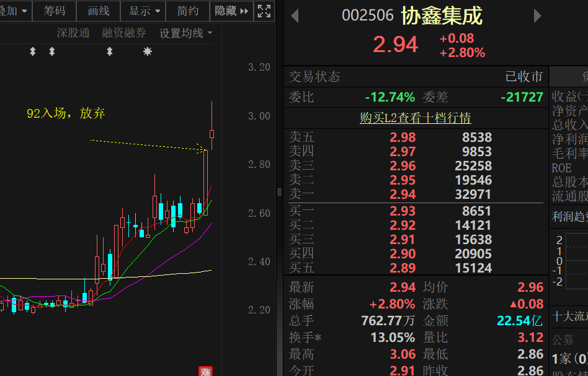This screenshot has width=588, height=376.
Task: Click 换手 value 13.05%
Action: point(393,338)
